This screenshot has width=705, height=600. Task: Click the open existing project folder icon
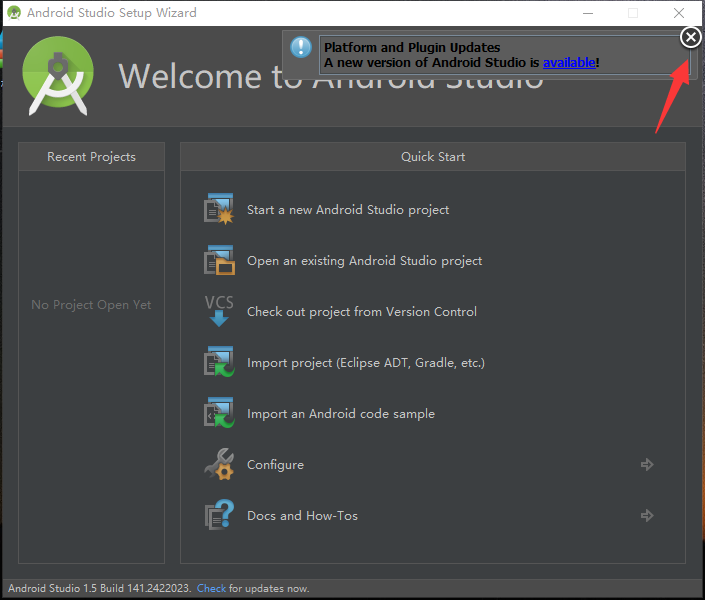(x=219, y=260)
